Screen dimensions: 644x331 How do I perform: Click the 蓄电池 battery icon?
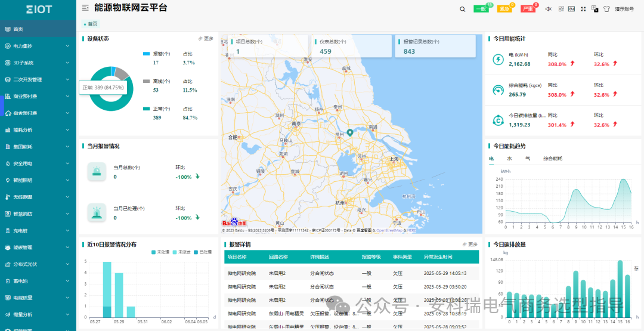pyautogui.click(x=7, y=281)
